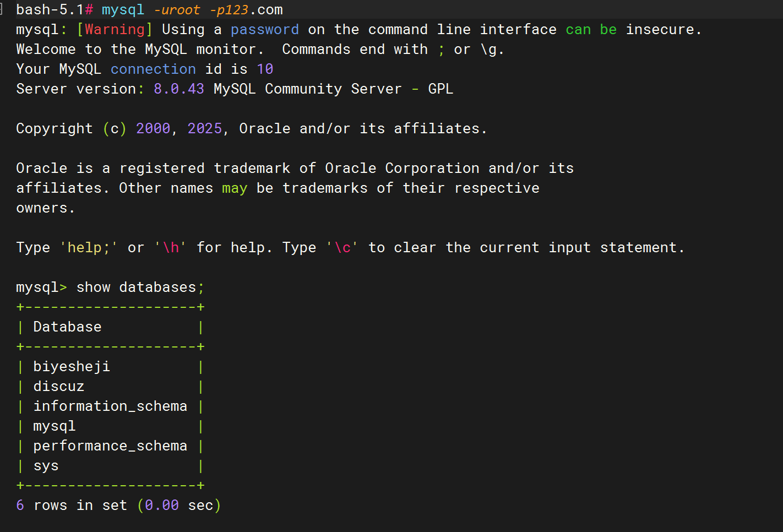783x532 pixels.
Task: Click the copyright year '2025'
Action: tap(205, 129)
